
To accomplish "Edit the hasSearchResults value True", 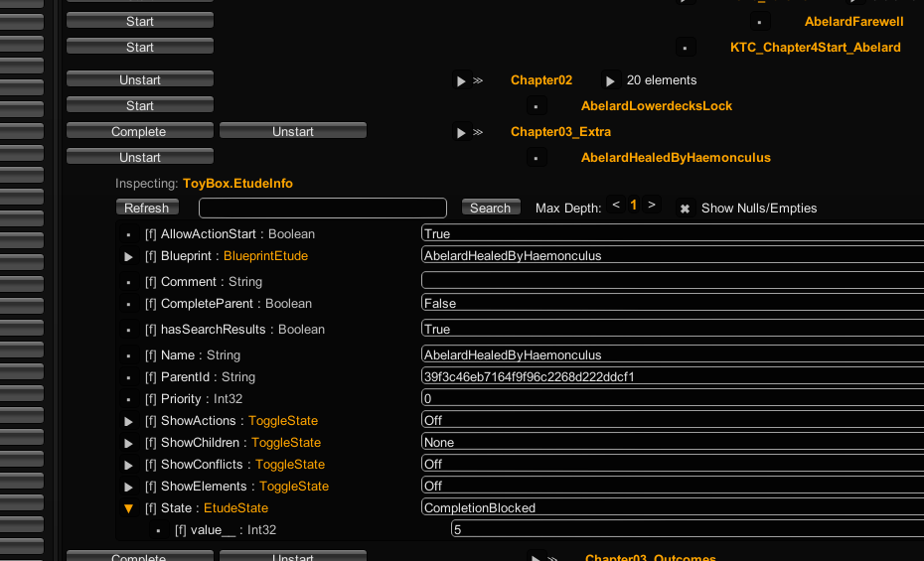I will (x=673, y=329).
